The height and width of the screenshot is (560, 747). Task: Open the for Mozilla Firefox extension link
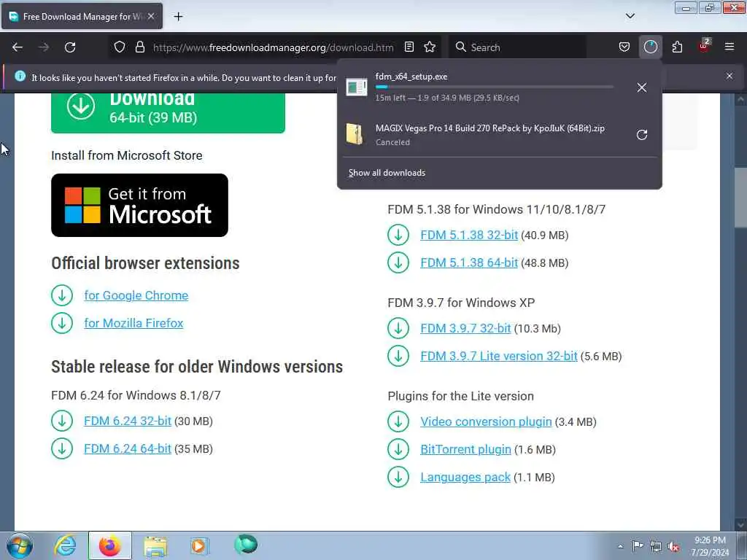pos(134,323)
